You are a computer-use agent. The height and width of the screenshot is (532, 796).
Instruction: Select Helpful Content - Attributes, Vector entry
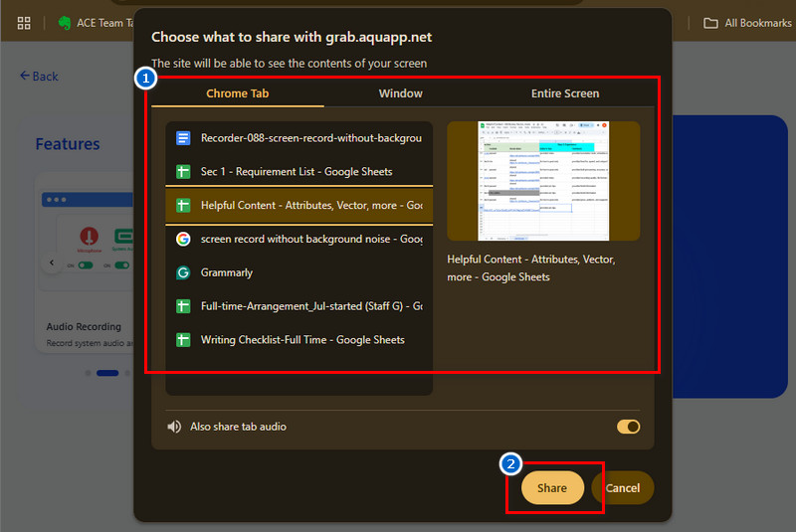click(299, 206)
